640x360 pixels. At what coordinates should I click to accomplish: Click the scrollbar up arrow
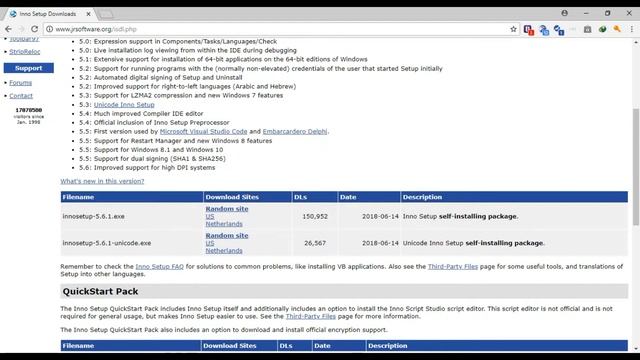[636, 42]
